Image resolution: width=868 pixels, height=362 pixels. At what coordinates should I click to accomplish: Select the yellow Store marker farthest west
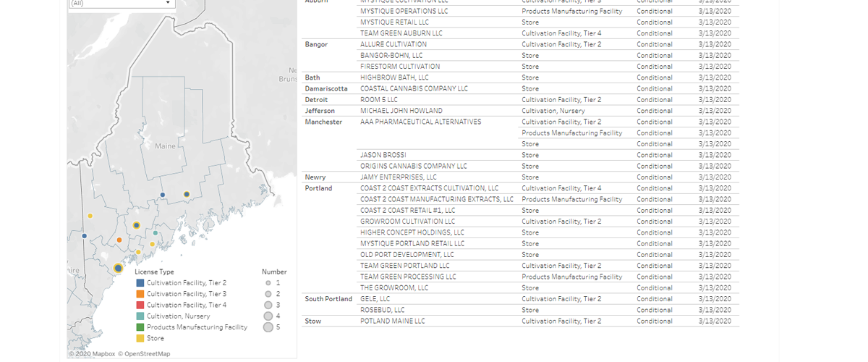pos(90,216)
